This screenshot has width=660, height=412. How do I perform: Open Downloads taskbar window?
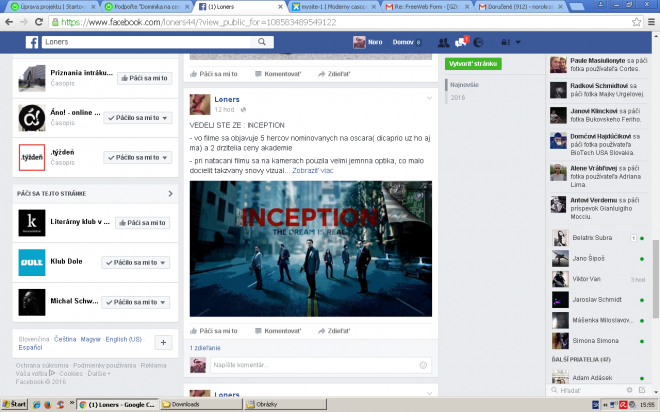point(202,404)
